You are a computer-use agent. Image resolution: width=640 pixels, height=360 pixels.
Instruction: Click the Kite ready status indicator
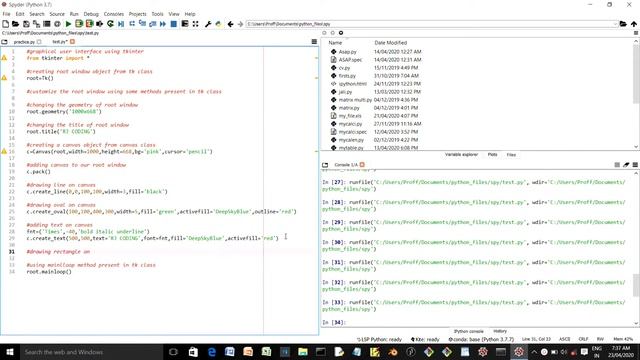(425, 339)
